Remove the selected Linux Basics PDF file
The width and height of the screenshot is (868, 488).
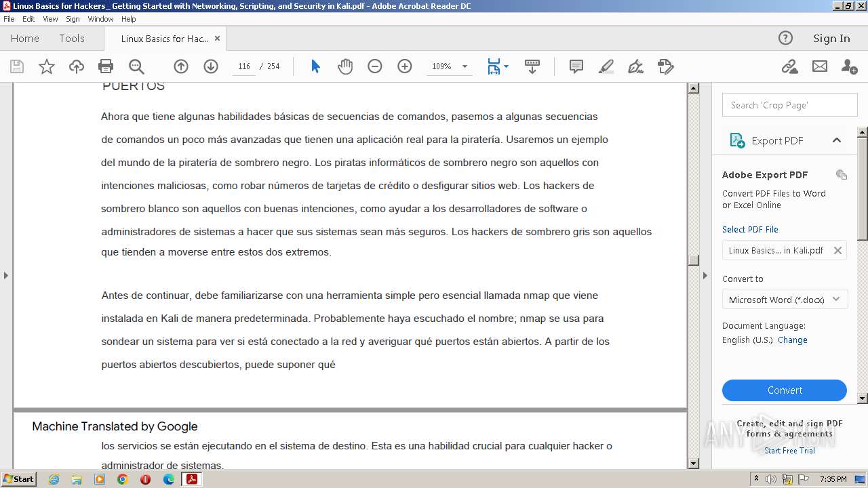[x=837, y=250]
